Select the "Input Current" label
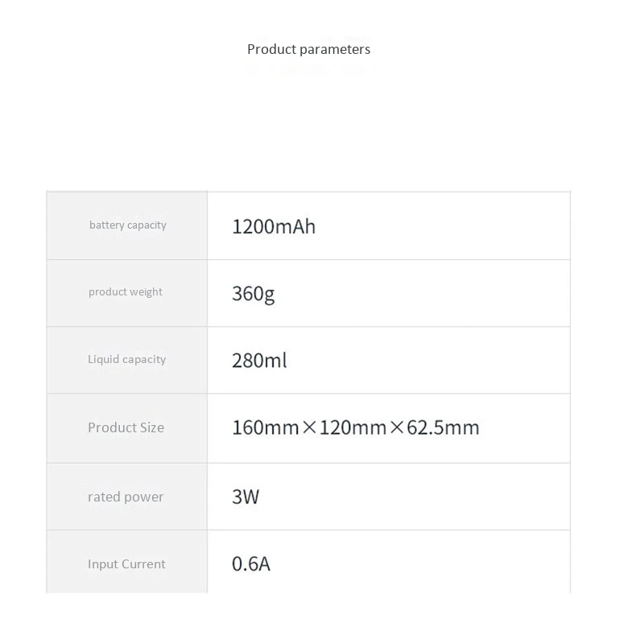Viewport: 644px width, 644px height. point(126,564)
